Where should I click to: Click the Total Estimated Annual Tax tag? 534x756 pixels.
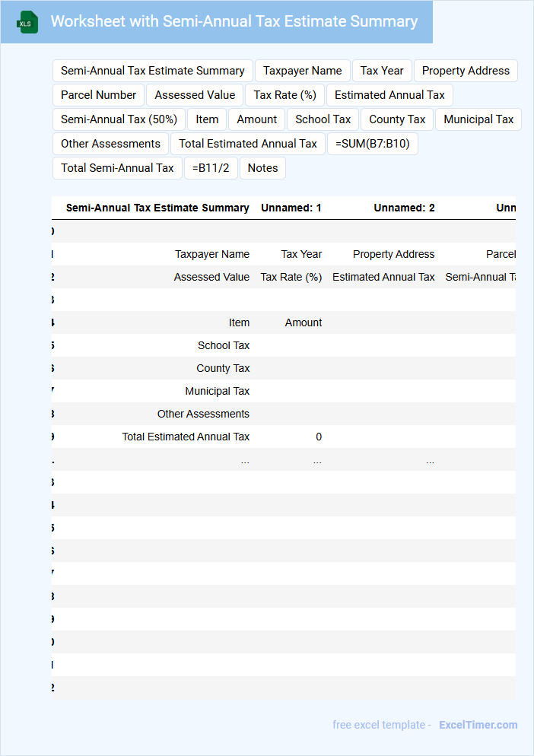pos(248,144)
